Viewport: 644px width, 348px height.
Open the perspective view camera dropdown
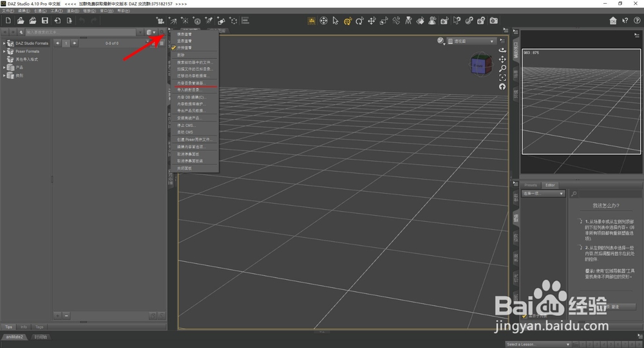[471, 41]
